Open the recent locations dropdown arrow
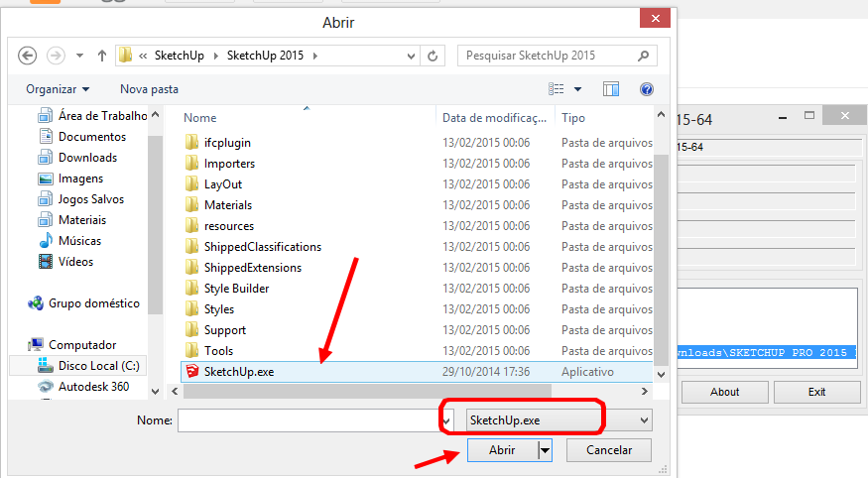 79,56
